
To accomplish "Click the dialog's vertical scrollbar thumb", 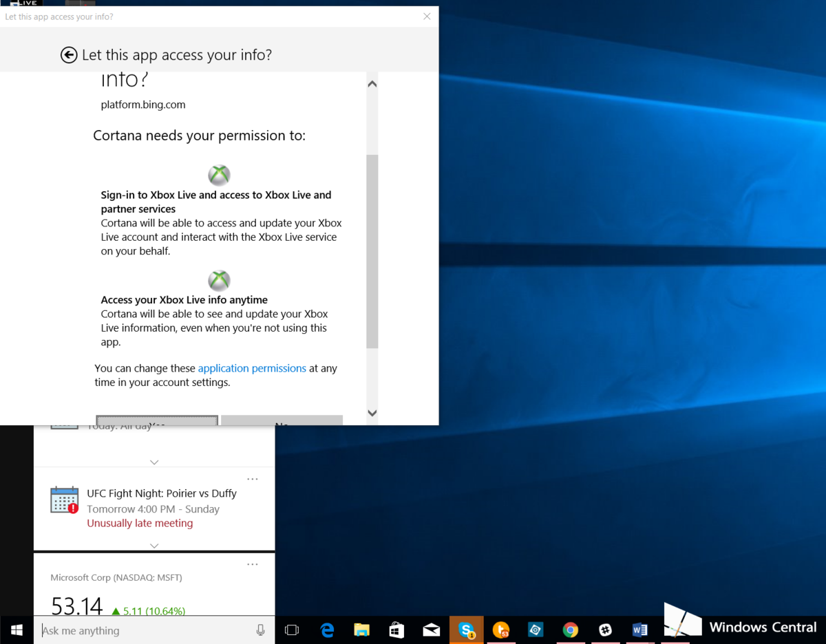I will click(372, 252).
